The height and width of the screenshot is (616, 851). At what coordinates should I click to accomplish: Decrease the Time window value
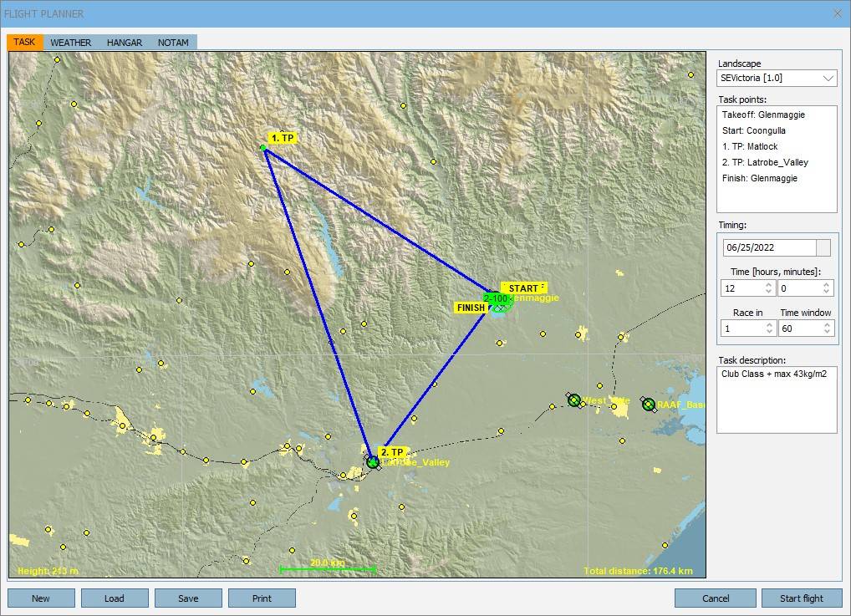tap(827, 333)
